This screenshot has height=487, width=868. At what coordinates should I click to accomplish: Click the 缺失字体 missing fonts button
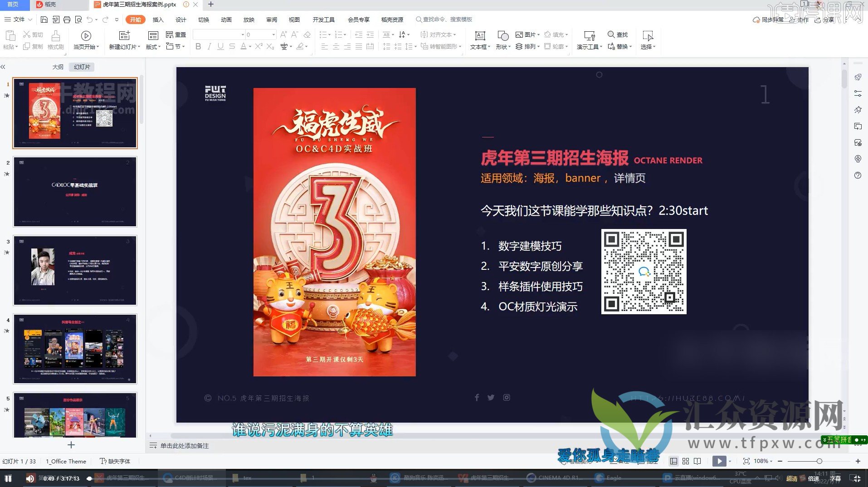[x=116, y=461]
